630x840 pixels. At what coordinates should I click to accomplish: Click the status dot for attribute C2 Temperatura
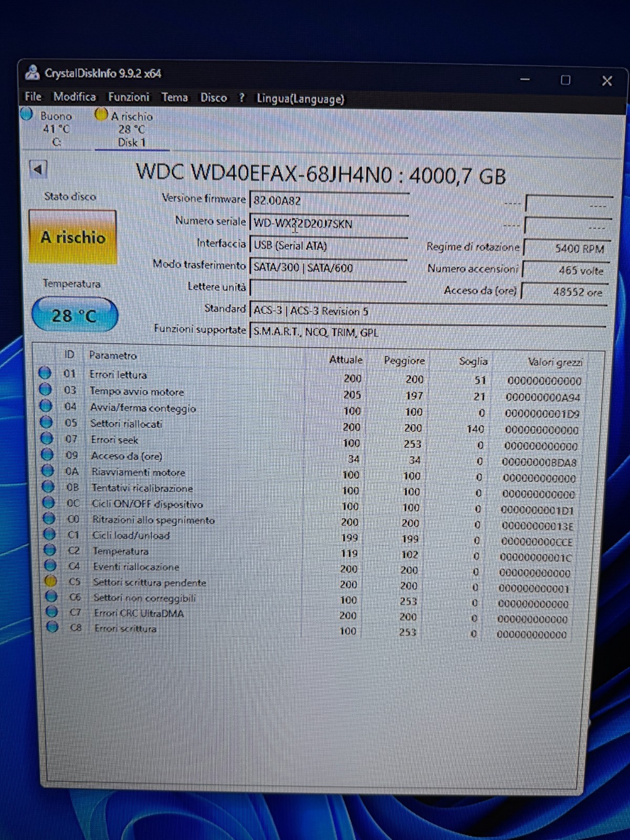50,550
